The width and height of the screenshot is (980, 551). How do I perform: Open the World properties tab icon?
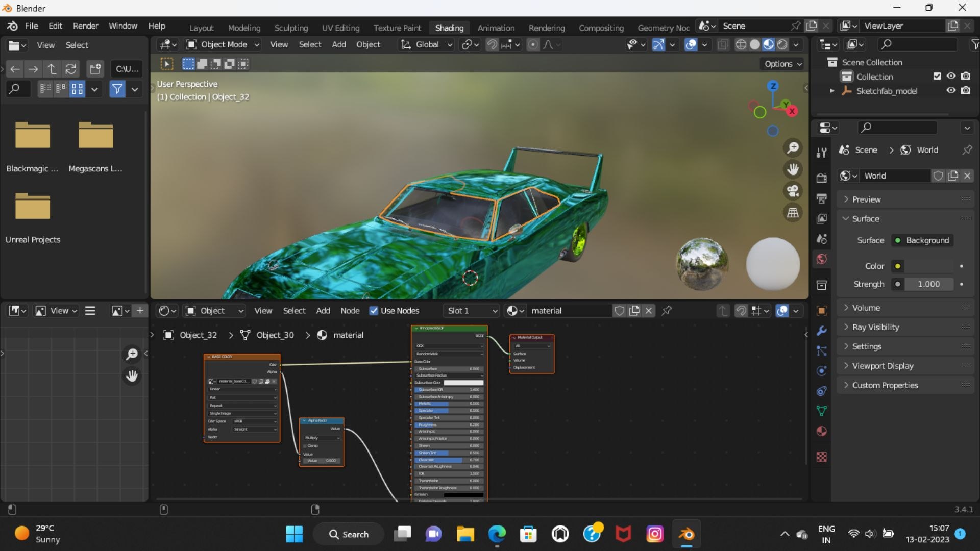click(x=821, y=259)
